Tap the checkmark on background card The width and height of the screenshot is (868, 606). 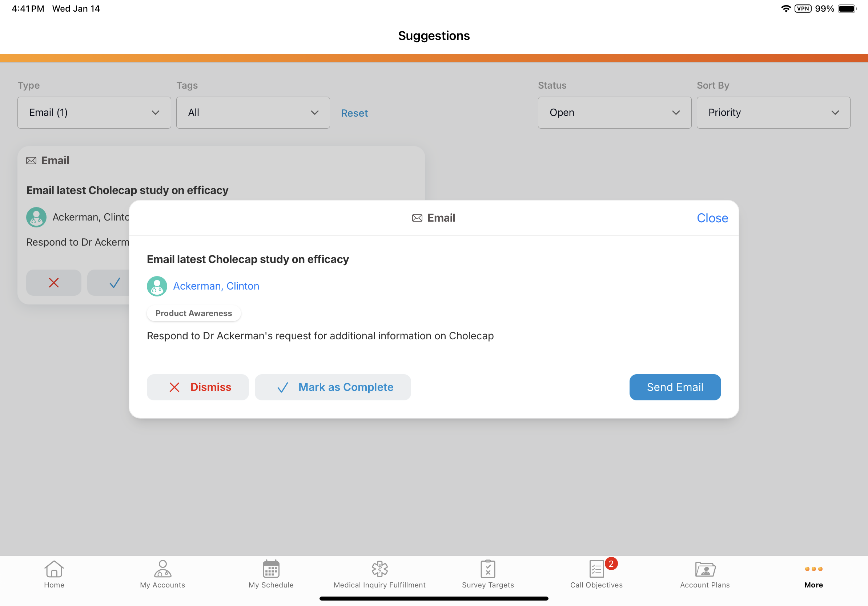click(x=113, y=283)
